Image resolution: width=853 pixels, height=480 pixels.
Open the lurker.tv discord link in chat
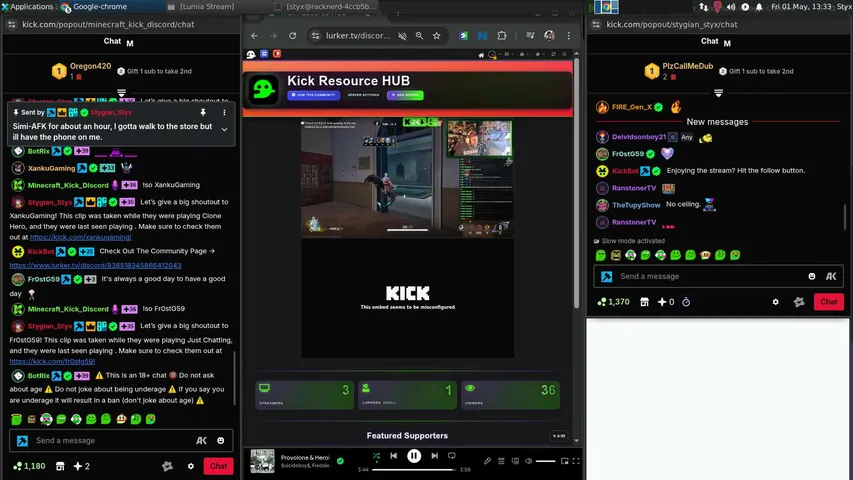[95, 265]
